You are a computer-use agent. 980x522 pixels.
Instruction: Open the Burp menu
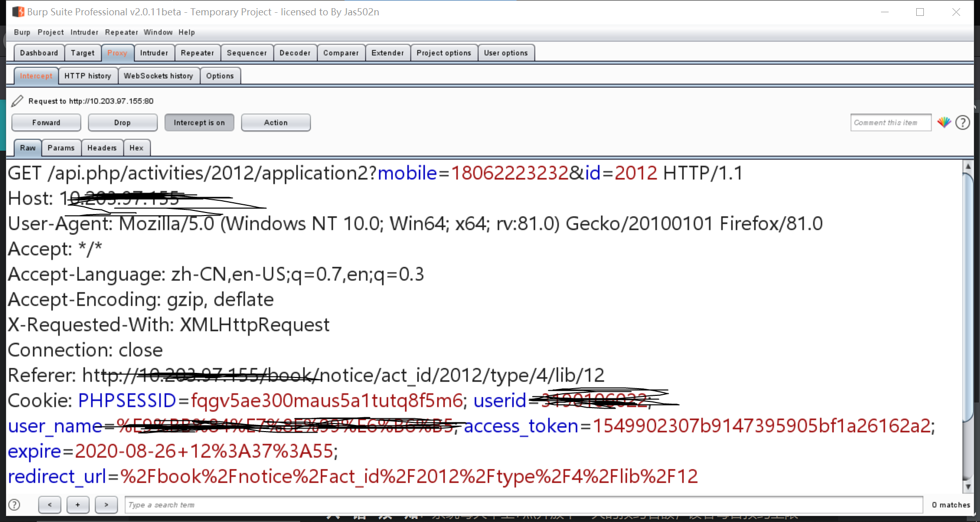pyautogui.click(x=22, y=32)
